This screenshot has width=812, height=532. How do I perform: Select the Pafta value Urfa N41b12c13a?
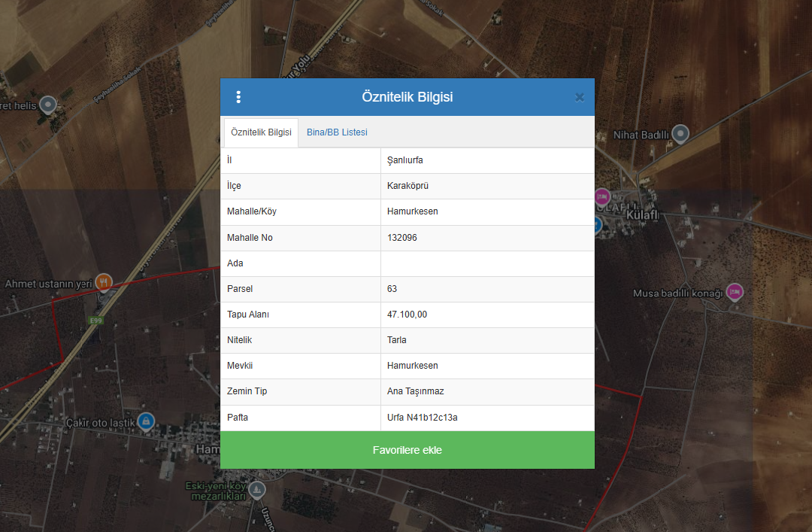point(422,418)
